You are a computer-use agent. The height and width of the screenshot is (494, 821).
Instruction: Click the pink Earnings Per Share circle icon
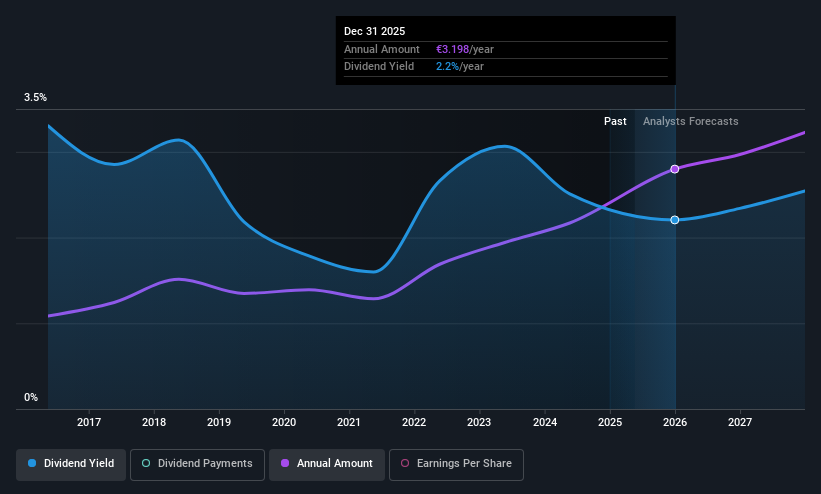pos(405,463)
